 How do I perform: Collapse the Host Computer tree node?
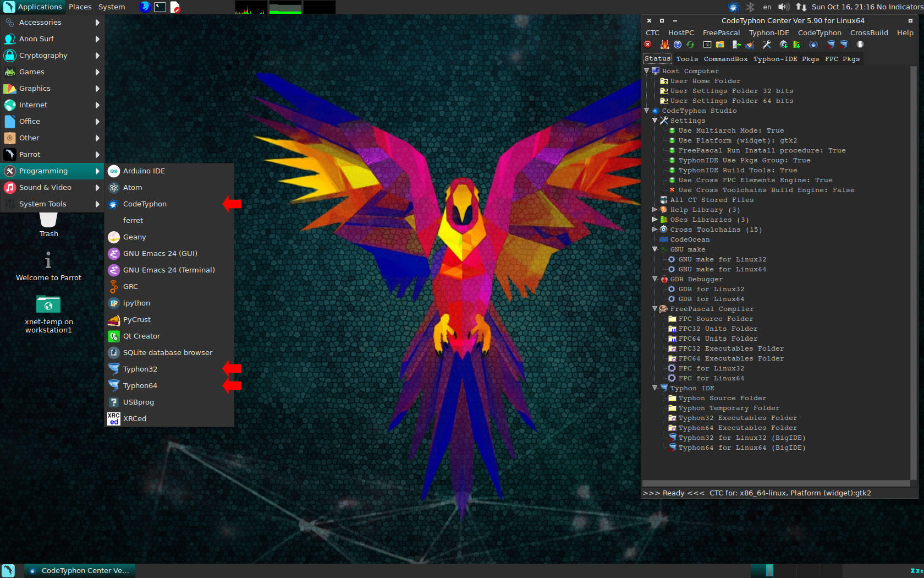click(647, 71)
